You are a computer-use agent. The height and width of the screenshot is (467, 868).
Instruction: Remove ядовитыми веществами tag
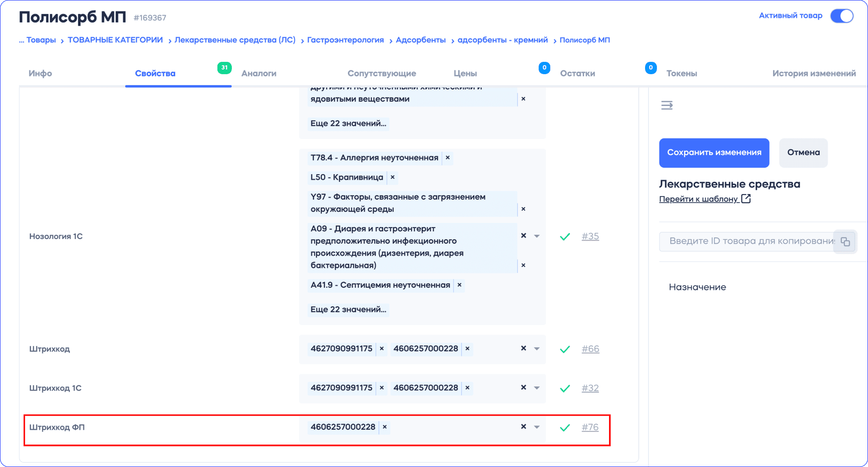coord(523,99)
